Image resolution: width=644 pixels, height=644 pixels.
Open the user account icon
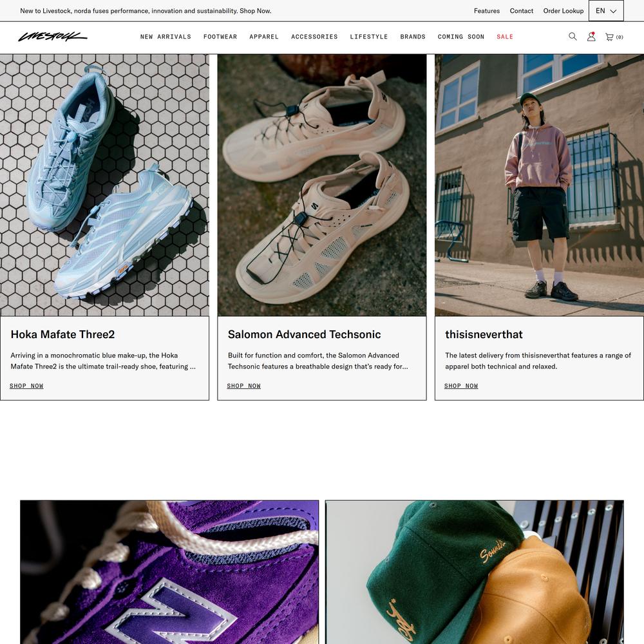point(591,37)
